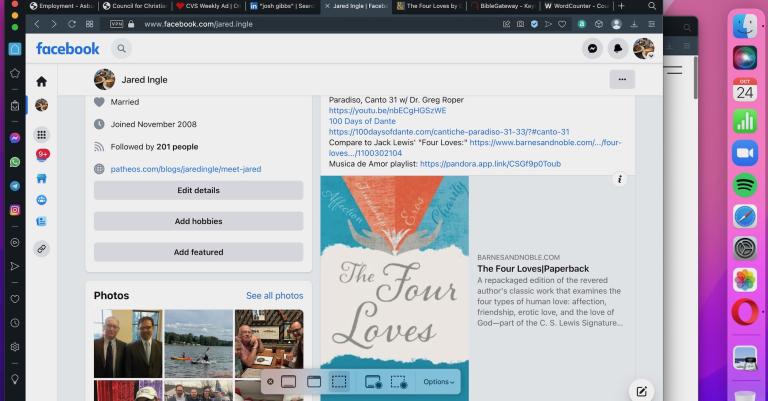Add page to bookmarks with heart icon
The width and height of the screenshot is (768, 401).
pyautogui.click(x=562, y=24)
